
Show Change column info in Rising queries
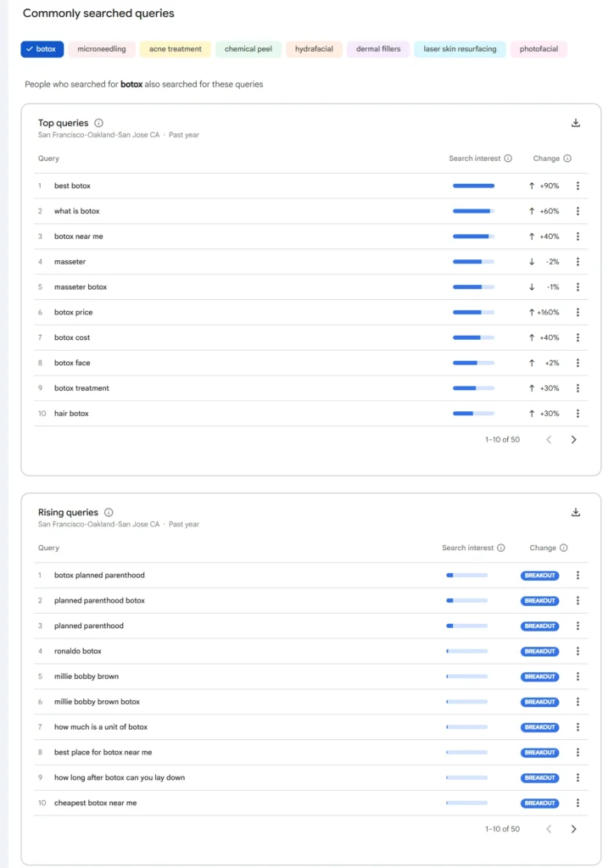563,548
